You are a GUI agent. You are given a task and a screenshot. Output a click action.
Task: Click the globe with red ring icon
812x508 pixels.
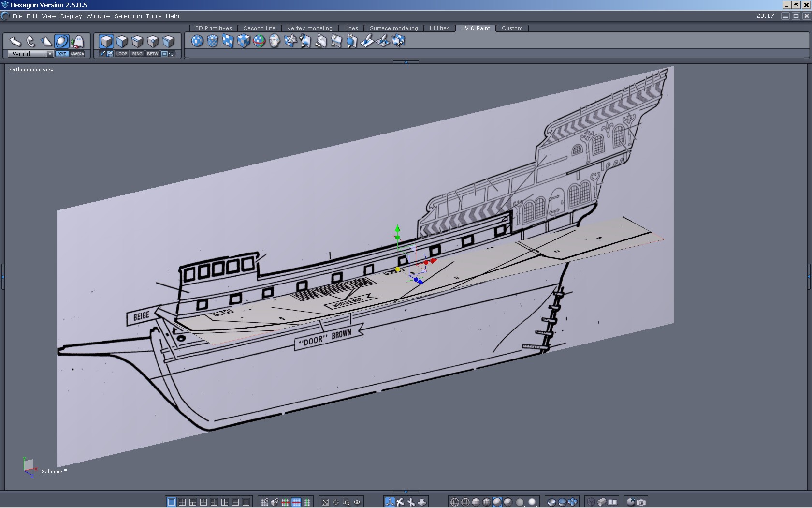coord(259,41)
